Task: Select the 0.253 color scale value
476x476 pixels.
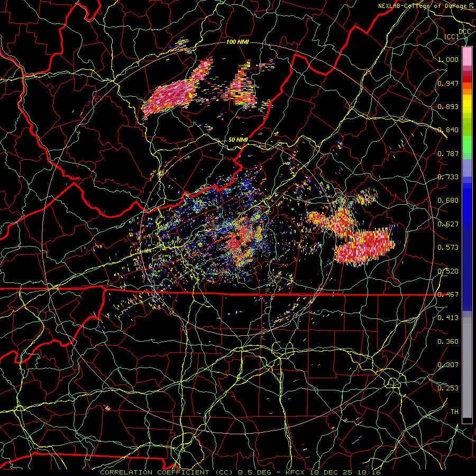Action: point(448,388)
